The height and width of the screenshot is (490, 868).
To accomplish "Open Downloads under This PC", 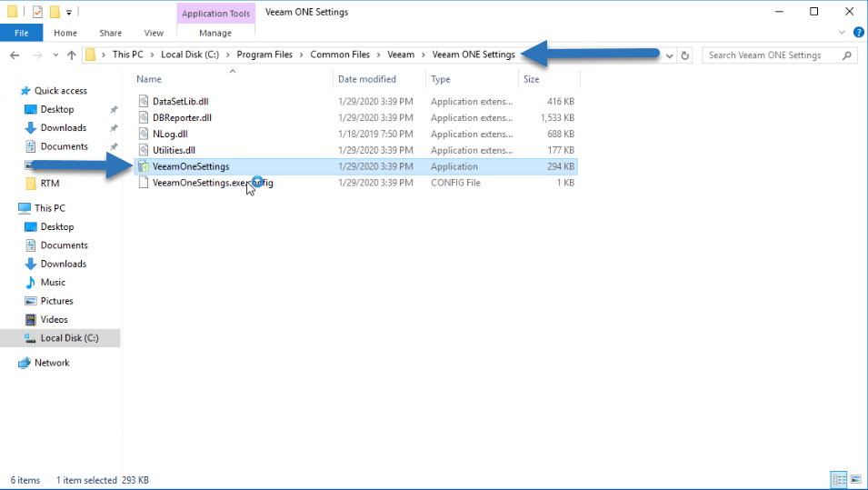I will [x=63, y=265].
